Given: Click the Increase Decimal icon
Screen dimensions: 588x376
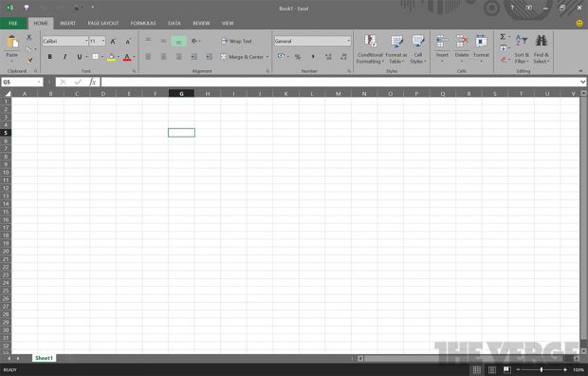Looking at the screenshot, I should click(x=328, y=57).
